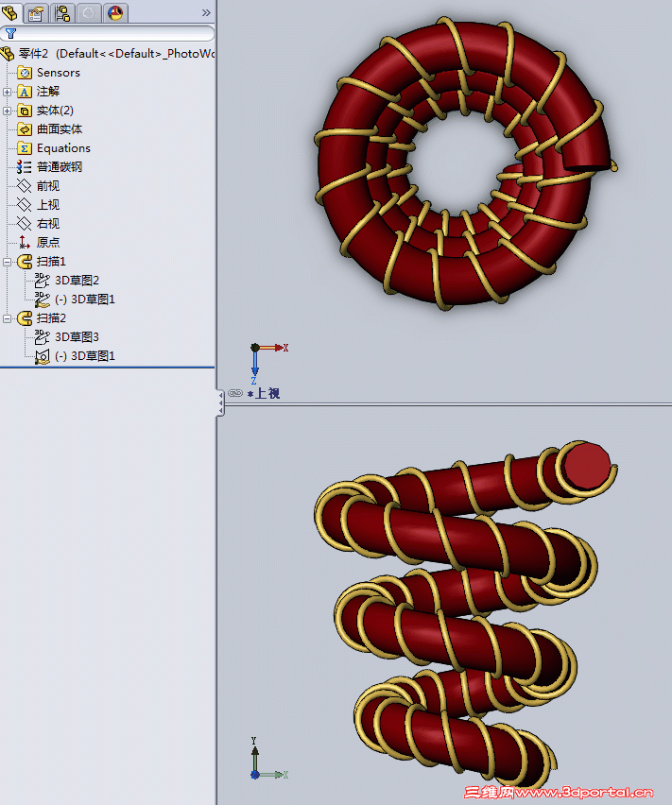Open the DimXpertManager tab

(88, 13)
